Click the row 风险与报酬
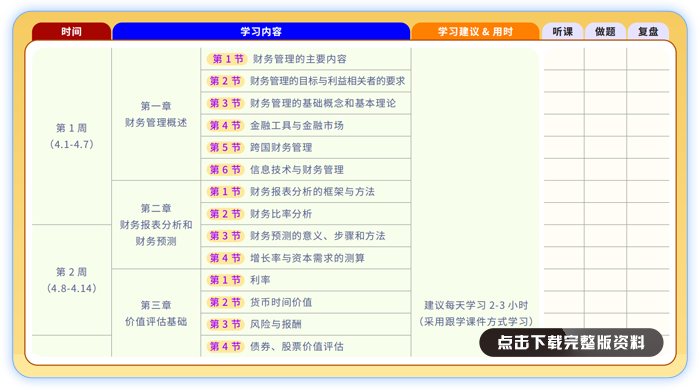 point(306,324)
